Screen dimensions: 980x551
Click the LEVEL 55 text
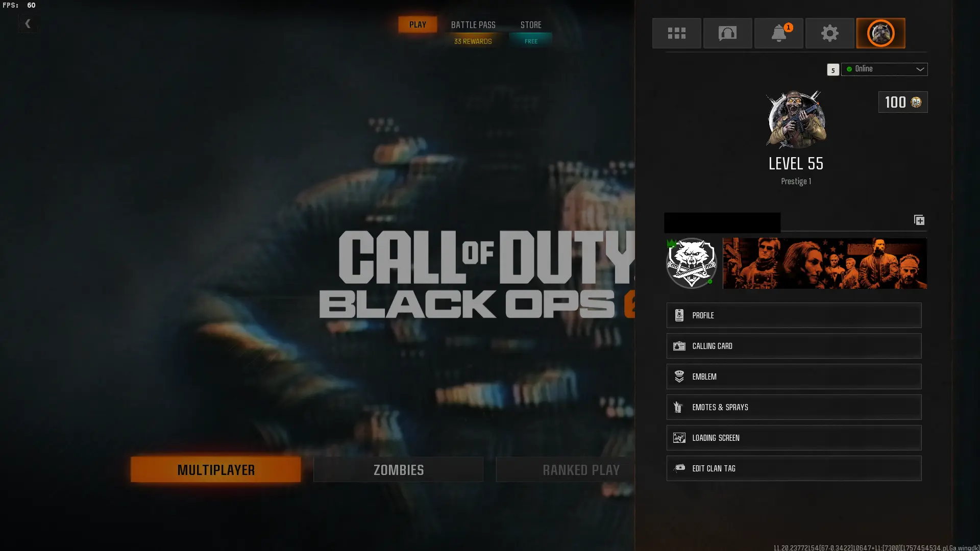[796, 164]
